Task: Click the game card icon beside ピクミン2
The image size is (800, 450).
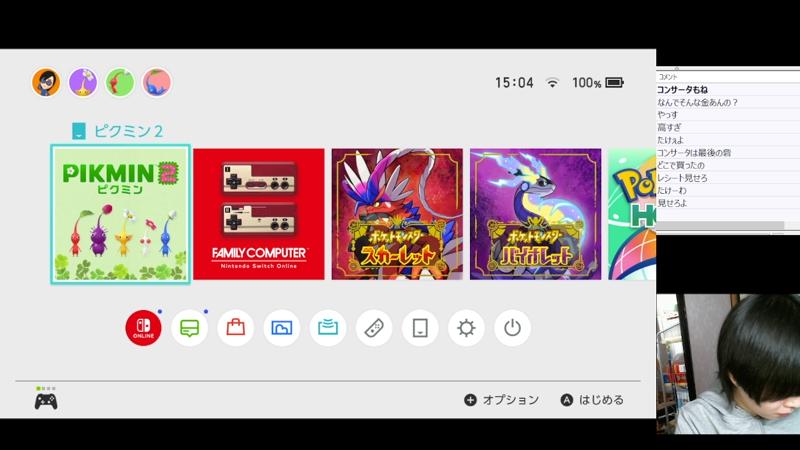Action: [x=79, y=131]
